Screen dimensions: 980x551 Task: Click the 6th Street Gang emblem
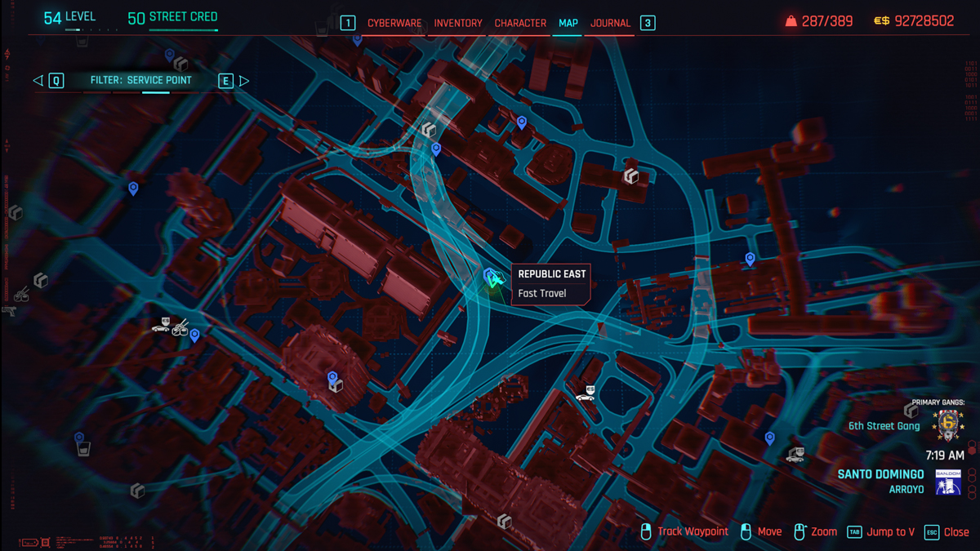point(947,424)
